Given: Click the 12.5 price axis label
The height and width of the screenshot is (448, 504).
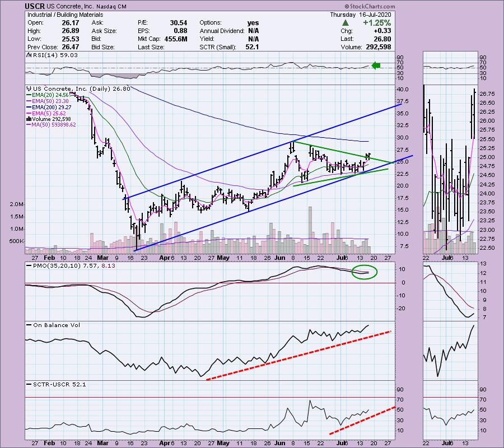Looking at the screenshot, I should coord(402,222).
